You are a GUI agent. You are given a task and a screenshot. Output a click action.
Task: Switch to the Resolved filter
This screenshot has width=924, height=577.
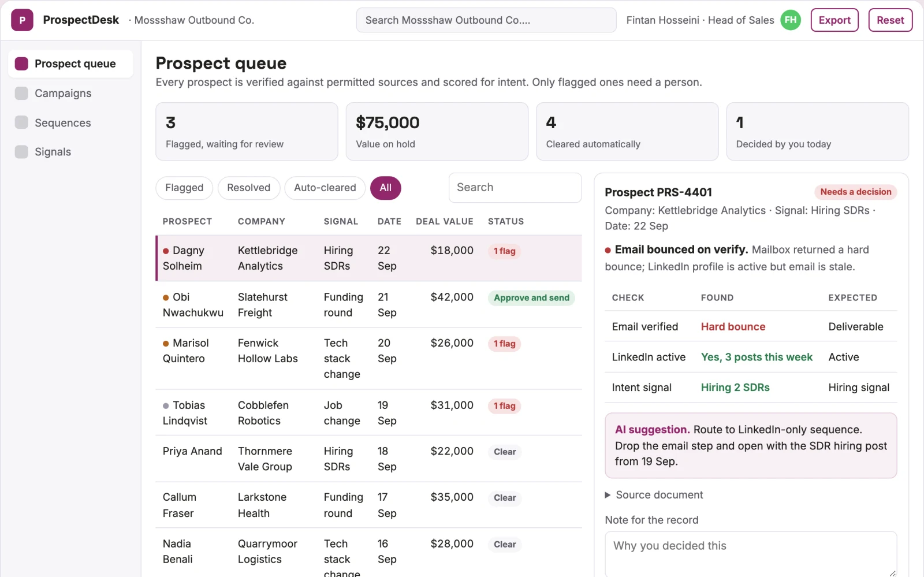pos(249,188)
